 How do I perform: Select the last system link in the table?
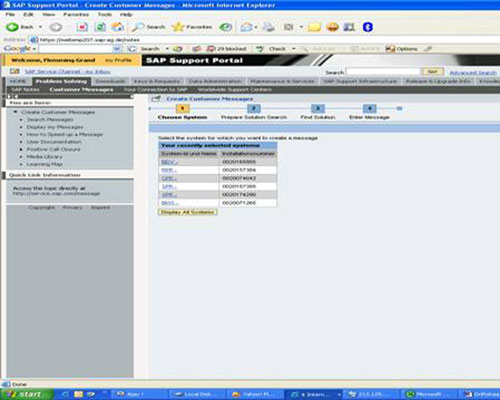(x=170, y=203)
